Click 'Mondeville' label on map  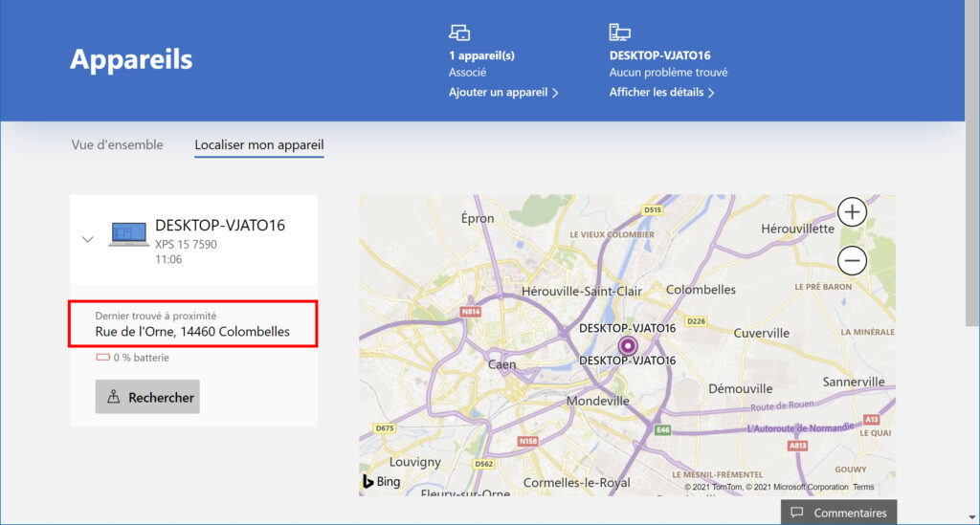pos(597,401)
